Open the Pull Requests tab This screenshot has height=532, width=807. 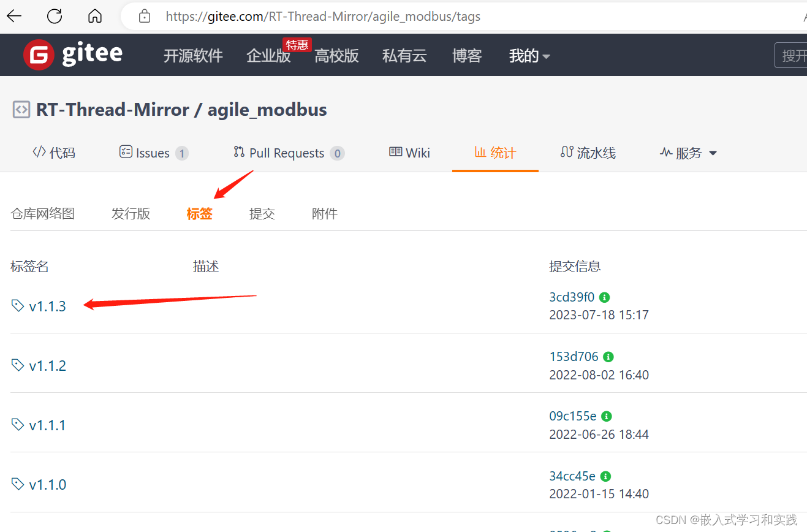289,153
